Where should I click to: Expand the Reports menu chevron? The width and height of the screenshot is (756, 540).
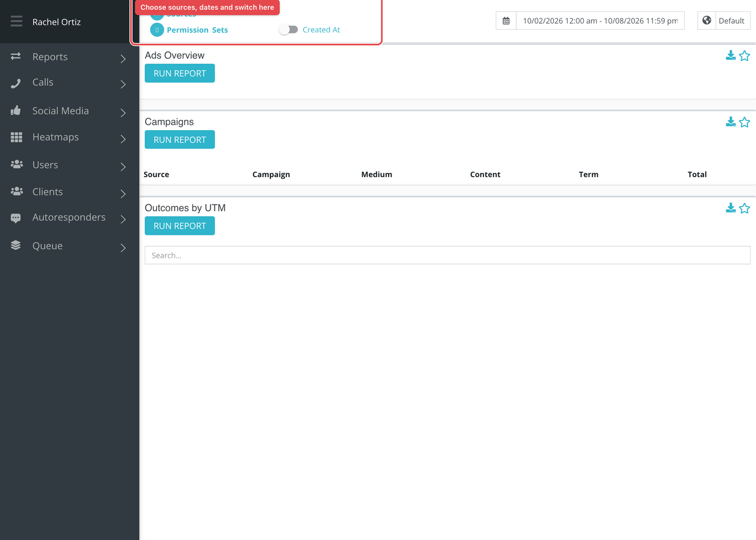(123, 58)
